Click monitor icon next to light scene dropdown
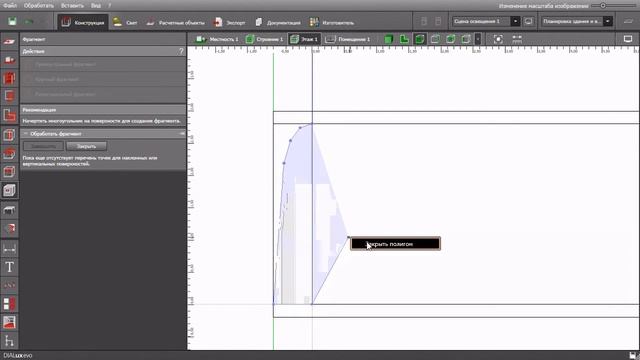 529,21
